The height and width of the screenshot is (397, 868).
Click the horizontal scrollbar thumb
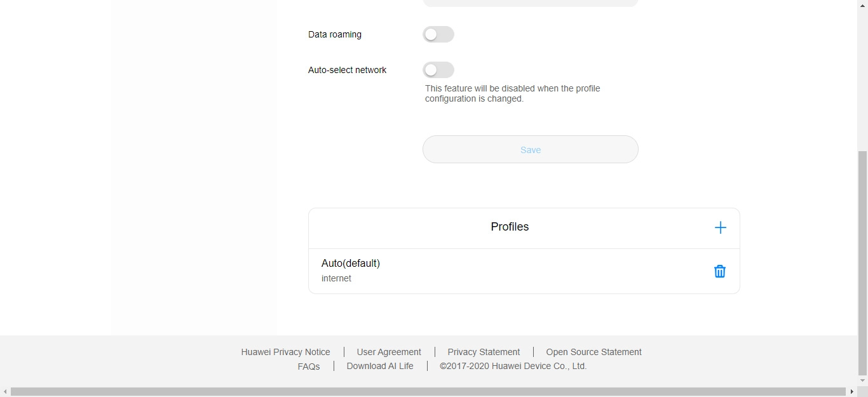428,392
